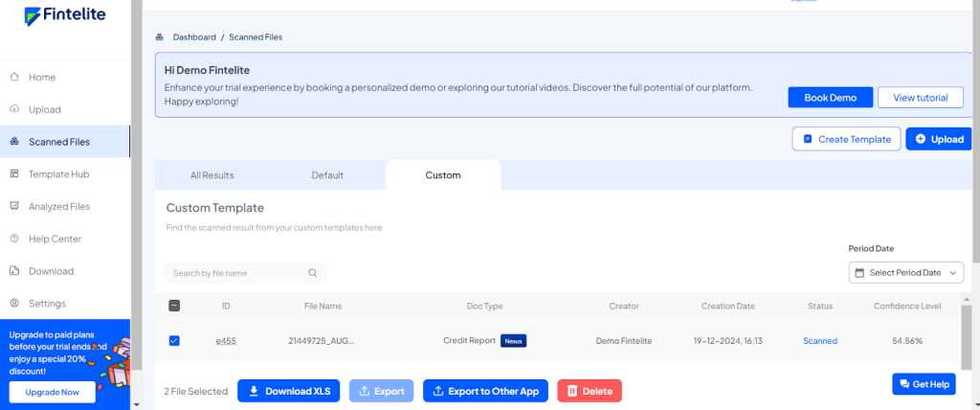Click the Home icon in sidebar
980x410 pixels.
click(x=14, y=77)
